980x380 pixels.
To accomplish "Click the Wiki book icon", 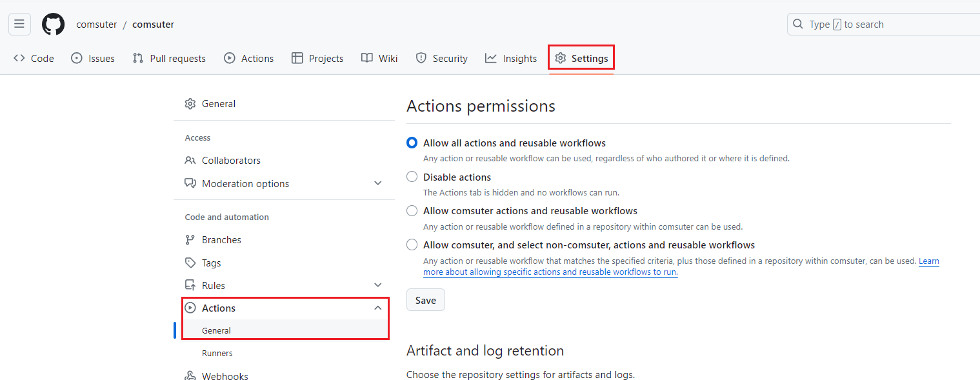I will click(367, 58).
